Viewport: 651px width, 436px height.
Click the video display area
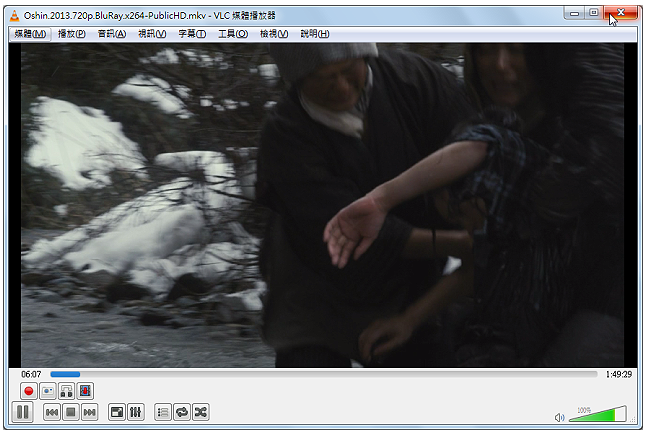coord(323,205)
